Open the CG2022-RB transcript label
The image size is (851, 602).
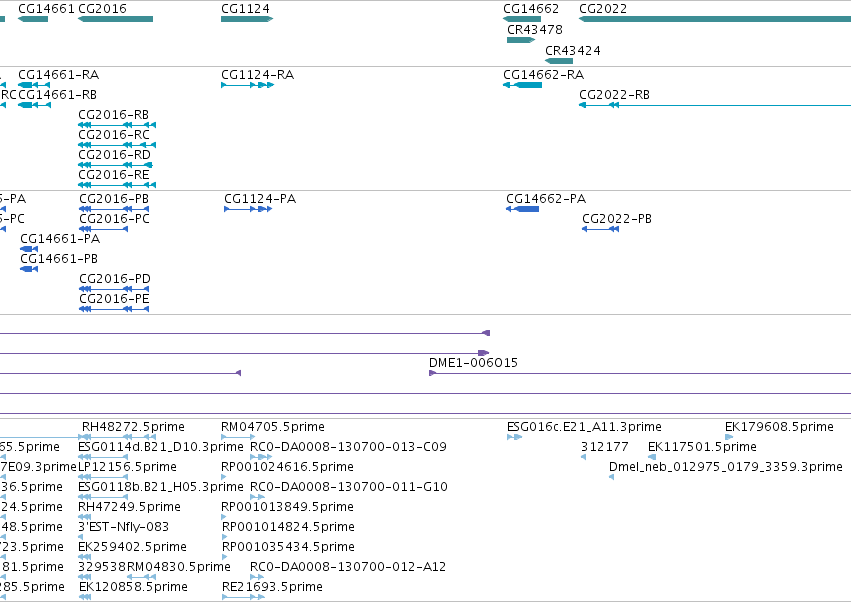coord(614,94)
